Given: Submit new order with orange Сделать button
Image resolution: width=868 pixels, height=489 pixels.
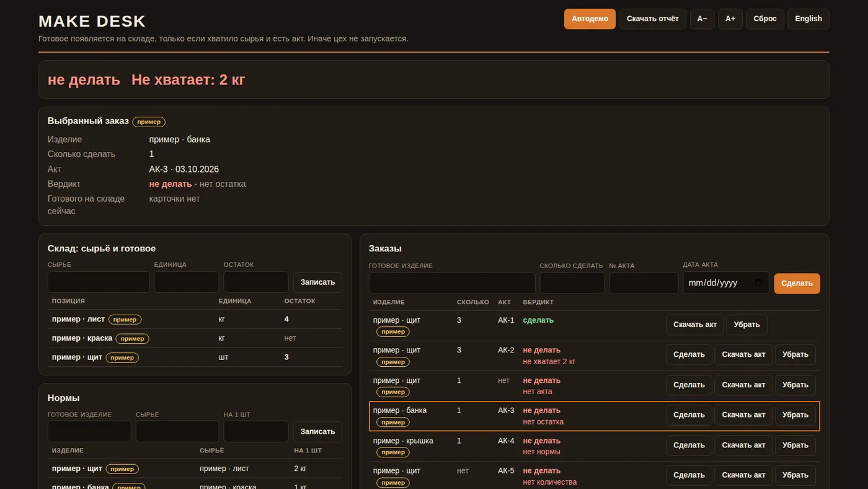Looking at the screenshot, I should coord(797,284).
